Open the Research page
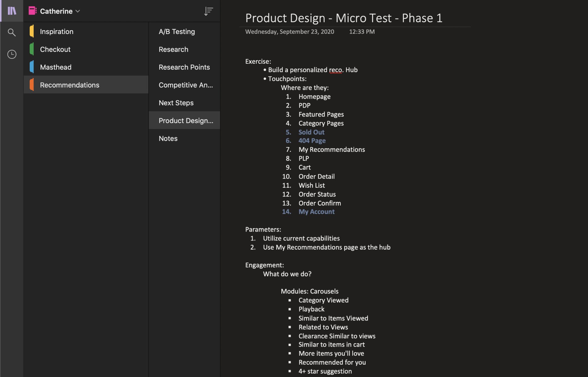588x377 pixels. pyautogui.click(x=173, y=49)
